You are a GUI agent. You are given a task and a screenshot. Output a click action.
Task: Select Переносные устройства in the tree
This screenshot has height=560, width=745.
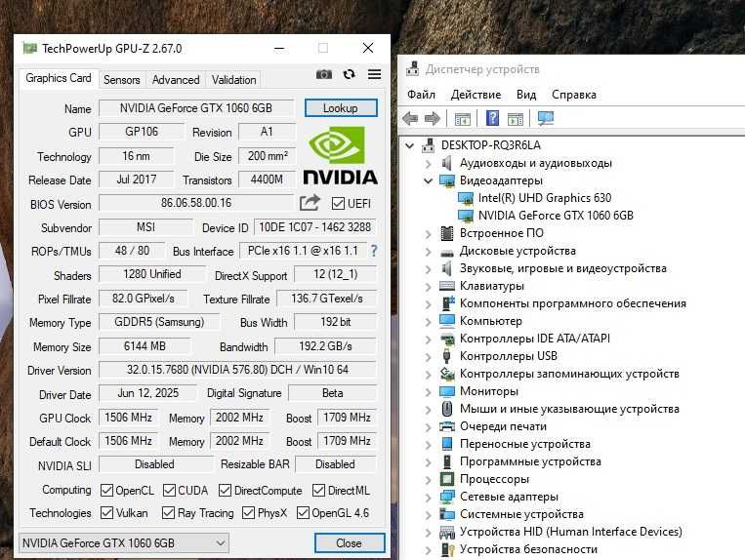pos(525,444)
